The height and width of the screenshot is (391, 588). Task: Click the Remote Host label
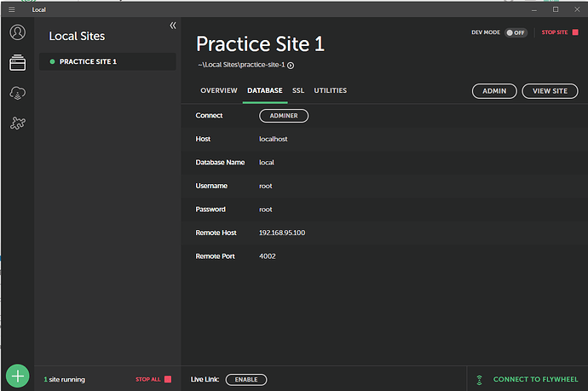[216, 233]
